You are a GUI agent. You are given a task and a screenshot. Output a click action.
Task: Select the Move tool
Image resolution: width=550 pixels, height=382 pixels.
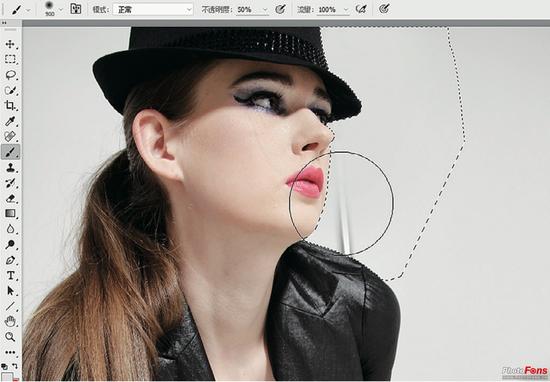click(10, 44)
